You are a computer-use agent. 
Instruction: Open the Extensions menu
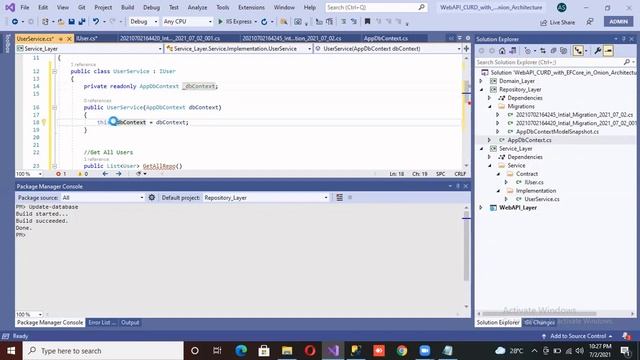[251, 7]
